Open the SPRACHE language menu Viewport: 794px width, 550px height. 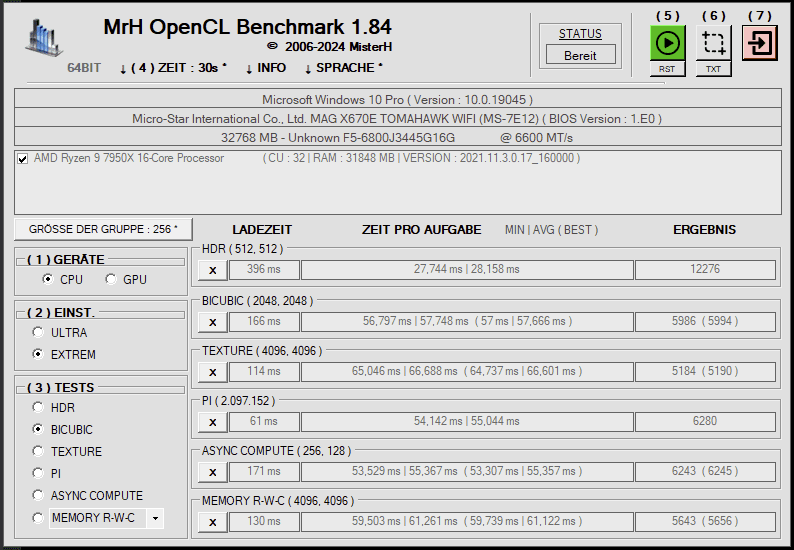pyautogui.click(x=344, y=68)
